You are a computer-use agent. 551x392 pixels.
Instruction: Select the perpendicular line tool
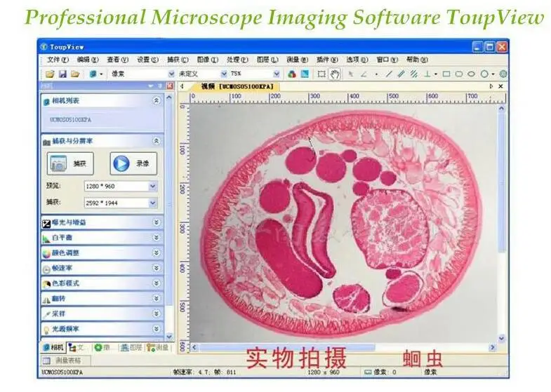(427, 74)
